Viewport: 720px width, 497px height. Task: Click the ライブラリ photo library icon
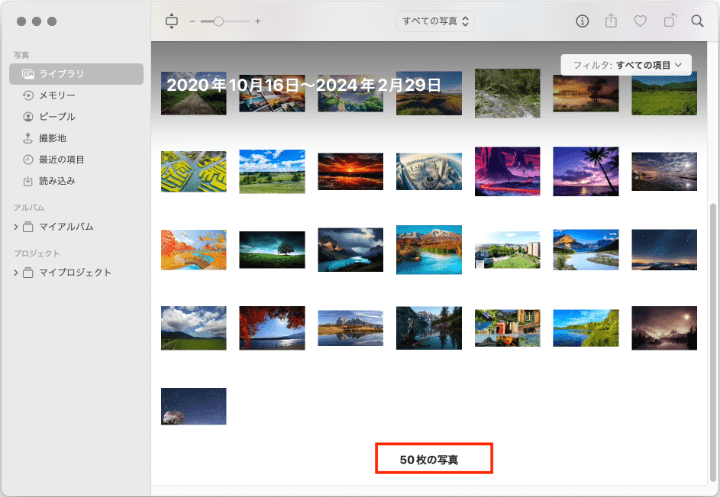(28, 74)
